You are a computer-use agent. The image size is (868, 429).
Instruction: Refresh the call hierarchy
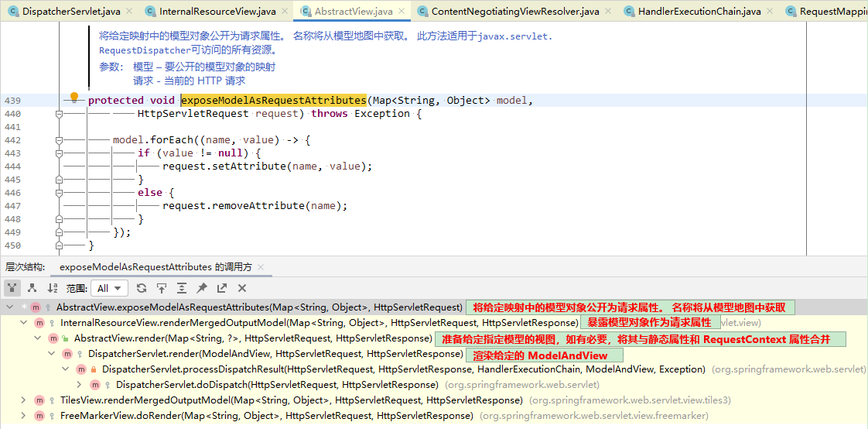(142, 288)
